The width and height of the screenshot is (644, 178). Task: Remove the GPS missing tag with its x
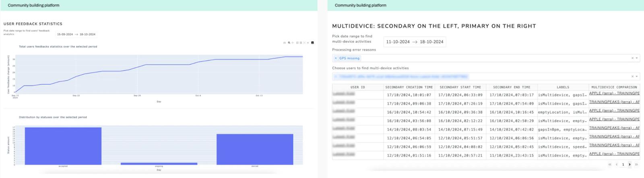tap(336, 58)
